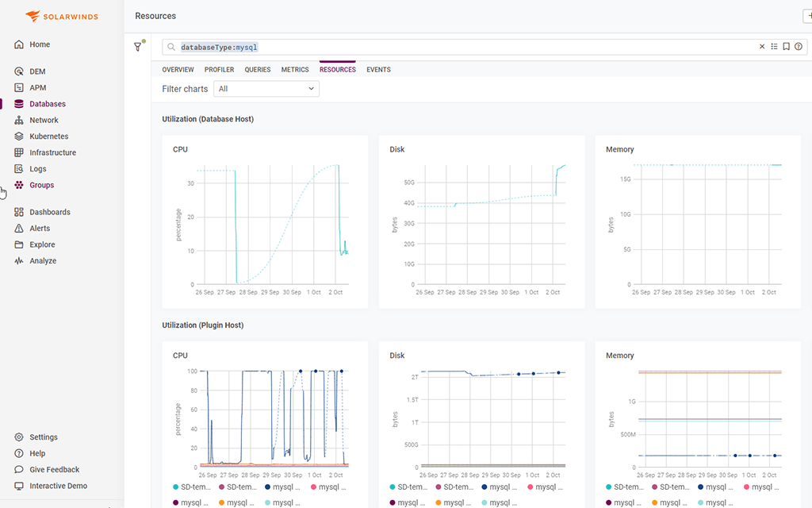812x508 pixels.
Task: Bookmark the current query
Action: tap(786, 46)
